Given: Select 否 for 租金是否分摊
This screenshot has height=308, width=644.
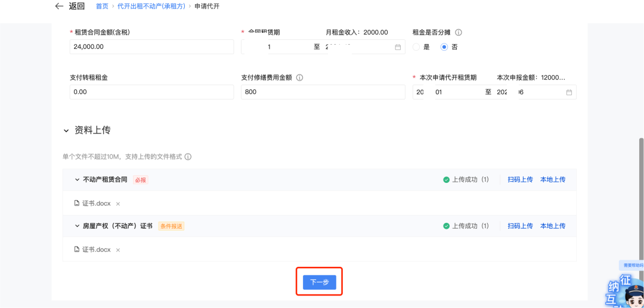Looking at the screenshot, I should coord(444,47).
